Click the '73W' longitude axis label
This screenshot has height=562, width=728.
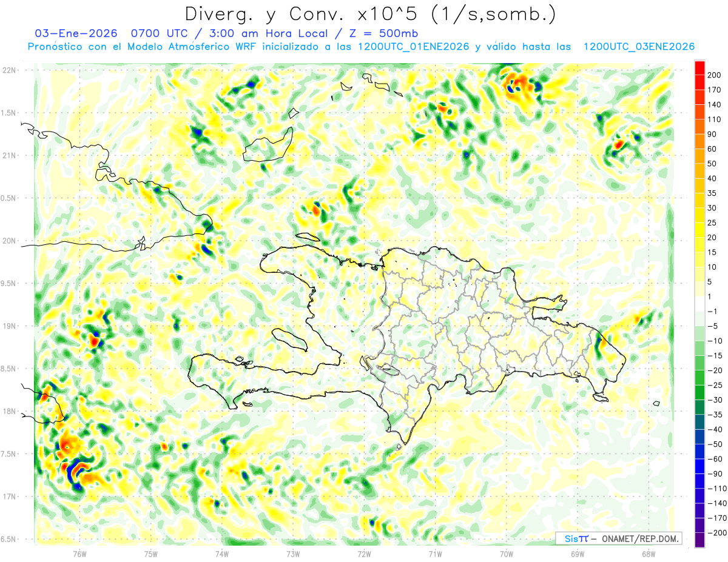click(293, 554)
